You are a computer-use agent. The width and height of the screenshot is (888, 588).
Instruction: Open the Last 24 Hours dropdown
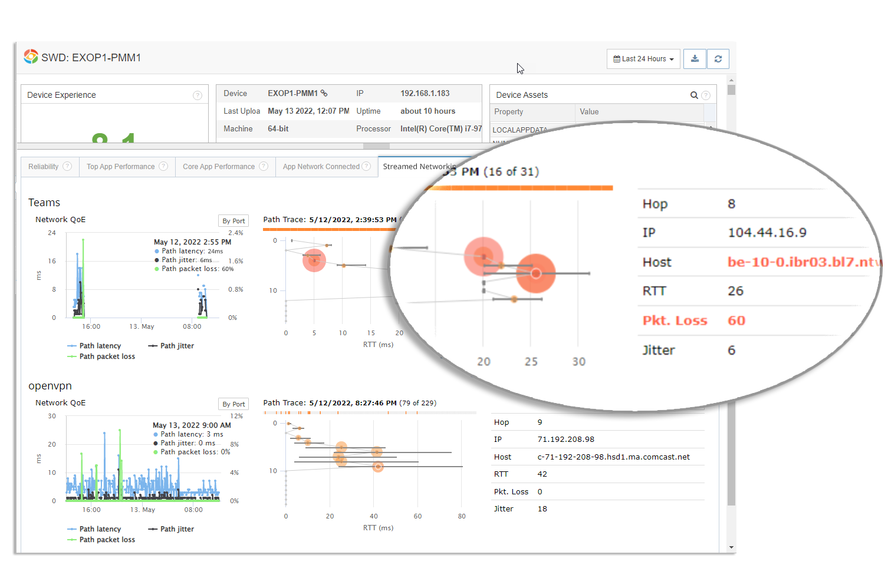pos(643,59)
